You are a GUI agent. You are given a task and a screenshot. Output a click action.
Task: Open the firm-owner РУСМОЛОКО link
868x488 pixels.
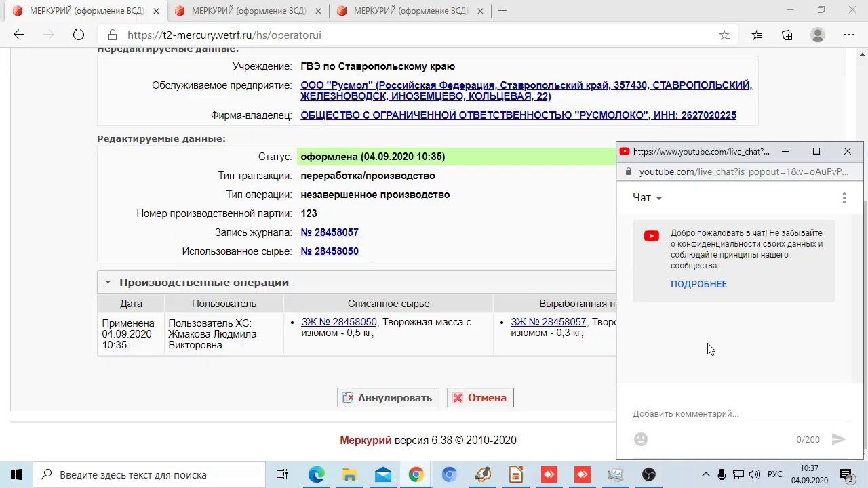[x=518, y=115]
